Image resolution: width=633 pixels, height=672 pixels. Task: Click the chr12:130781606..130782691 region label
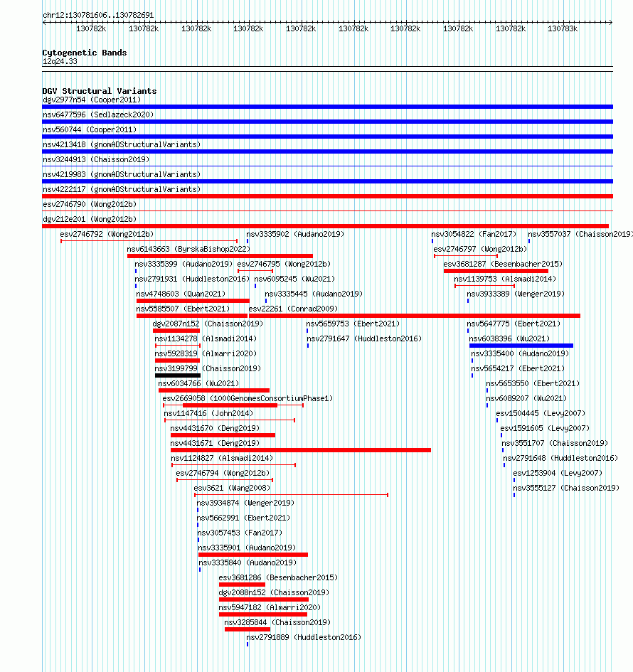pos(98,15)
